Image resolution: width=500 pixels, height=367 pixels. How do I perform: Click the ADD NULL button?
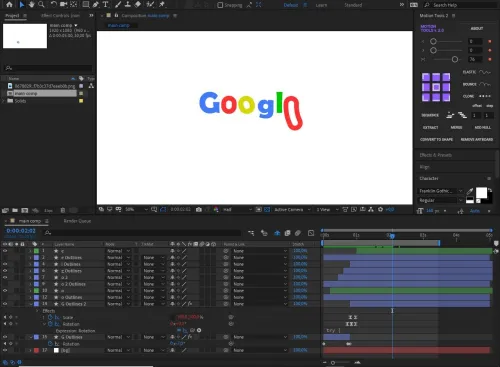[483, 127]
